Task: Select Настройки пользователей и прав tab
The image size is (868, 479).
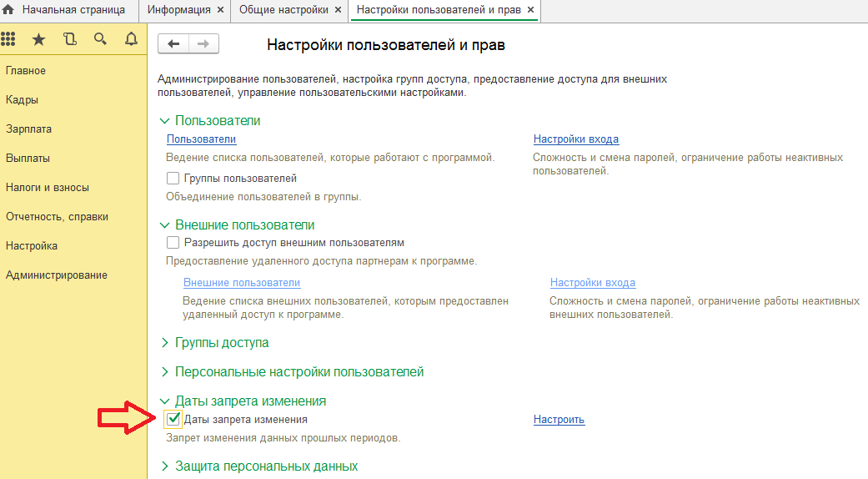Action: pyautogui.click(x=439, y=10)
